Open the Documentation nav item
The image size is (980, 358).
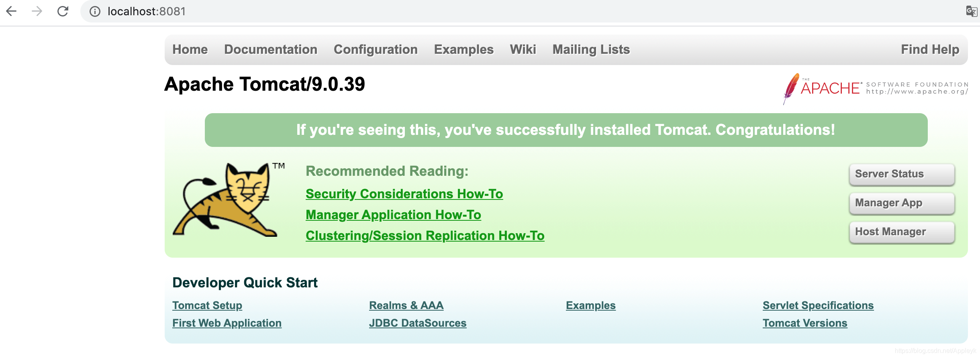(x=271, y=49)
